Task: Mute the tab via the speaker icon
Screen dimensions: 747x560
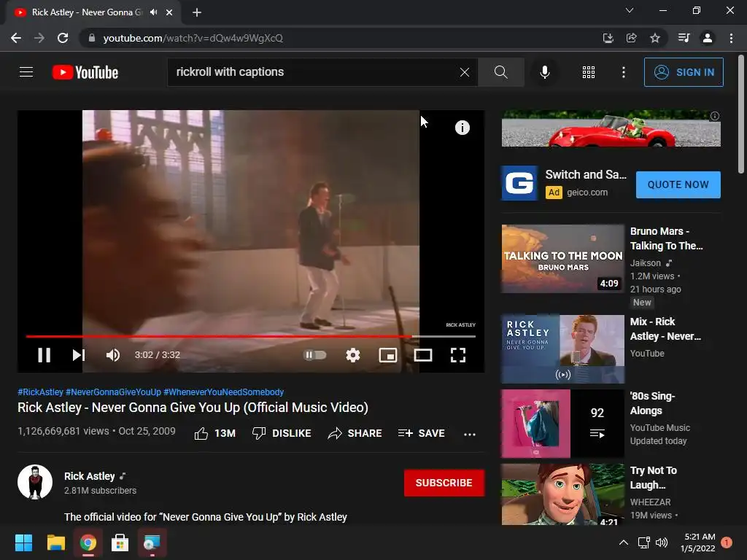Action: point(153,12)
